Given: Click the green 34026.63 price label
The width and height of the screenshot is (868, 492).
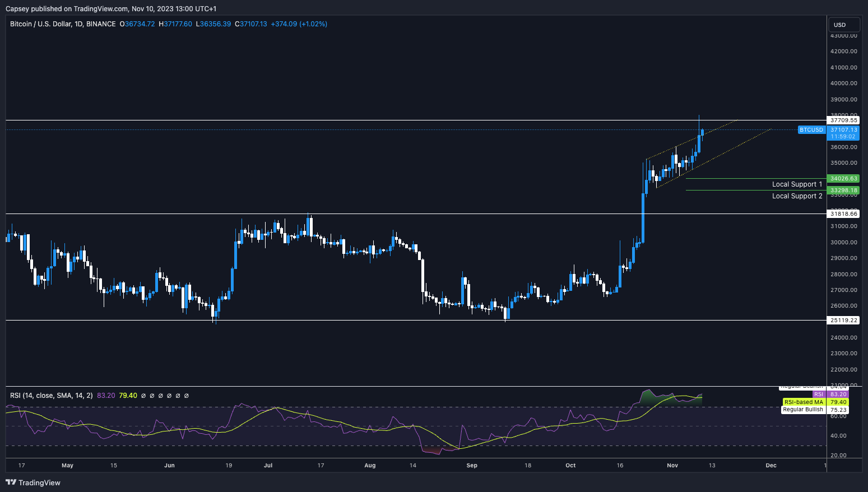Looking at the screenshot, I should [x=843, y=179].
